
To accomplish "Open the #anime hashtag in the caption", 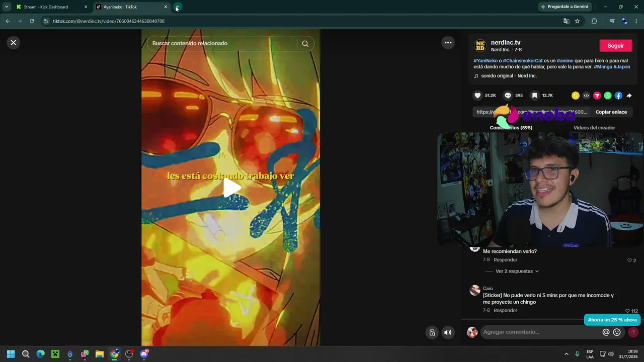I will click(565, 60).
